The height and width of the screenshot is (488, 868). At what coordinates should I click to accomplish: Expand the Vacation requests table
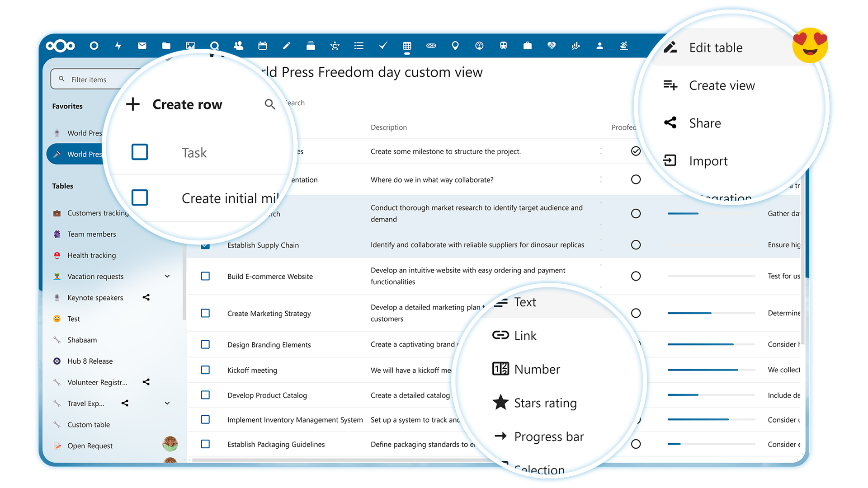click(167, 276)
